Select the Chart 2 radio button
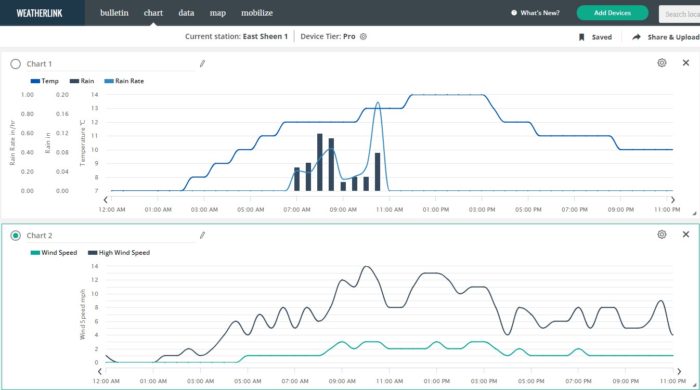Image resolution: width=700 pixels, height=390 pixels. (x=16, y=235)
